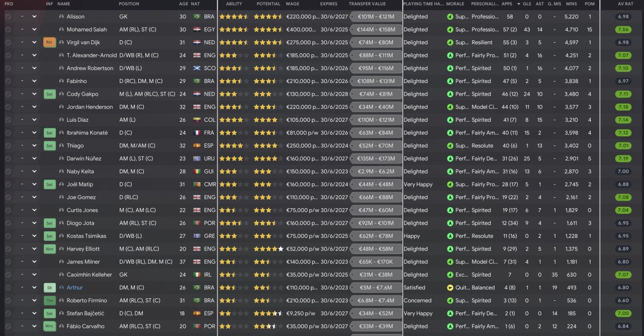
Task: Click Thiago's ability star rating
Action: [x=233, y=146]
